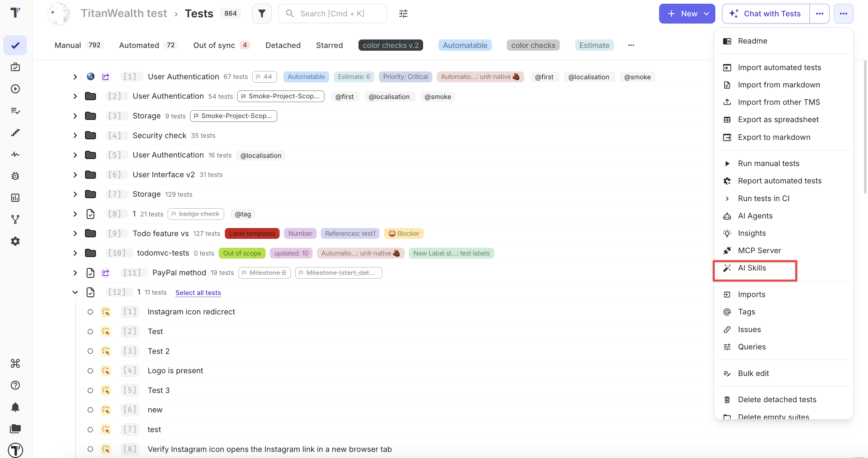The image size is (868, 458).
Task: Collapse suite 12 with 11 tests
Action: [x=75, y=292]
